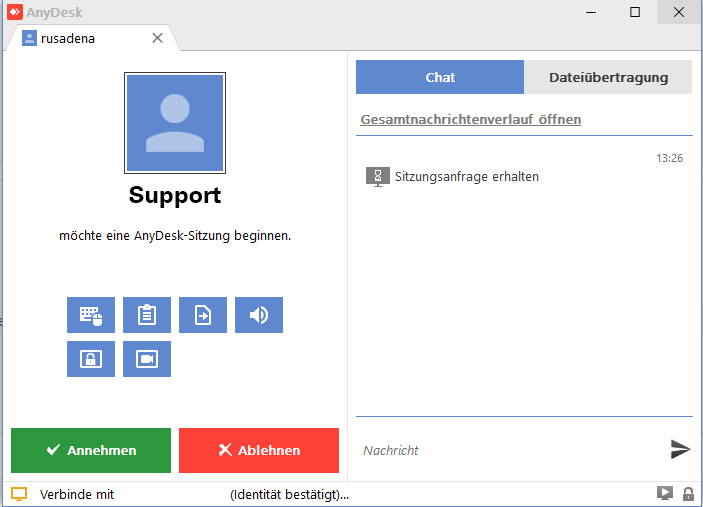Click the monitor status icon at bottom left
703x507 pixels.
(19, 494)
